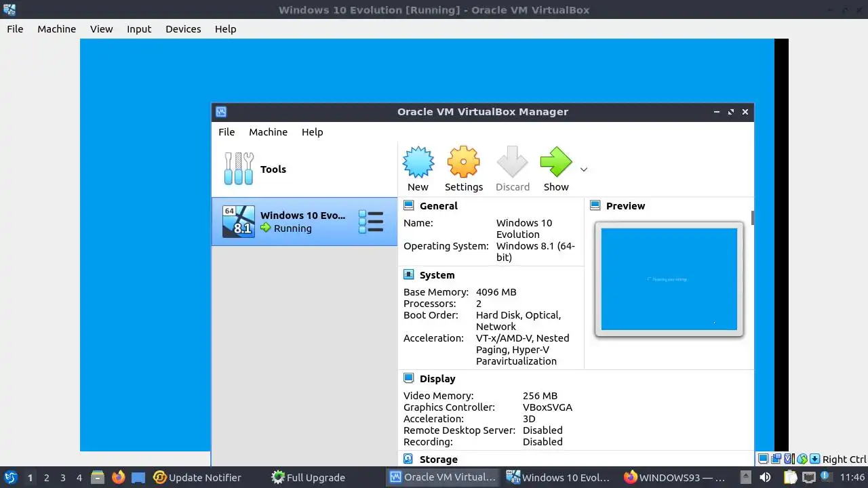
Task: Open Help menu in VirtualBox Manager
Action: click(312, 132)
